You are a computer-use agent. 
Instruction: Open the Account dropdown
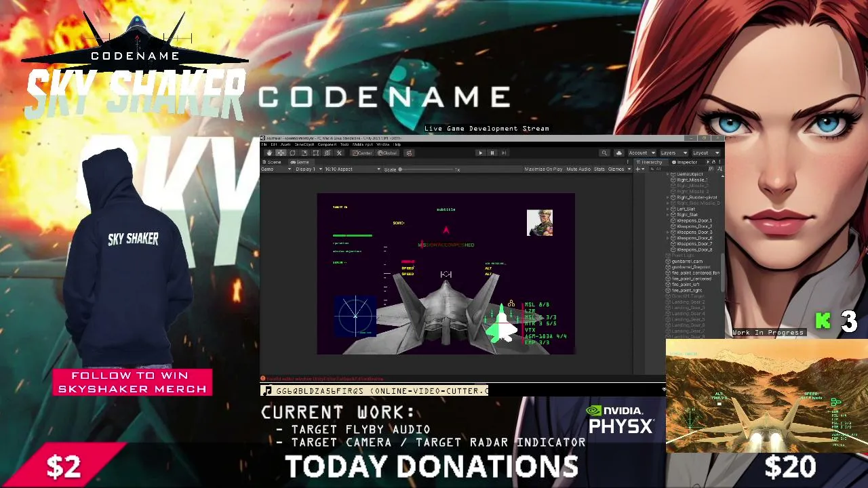[x=642, y=152]
